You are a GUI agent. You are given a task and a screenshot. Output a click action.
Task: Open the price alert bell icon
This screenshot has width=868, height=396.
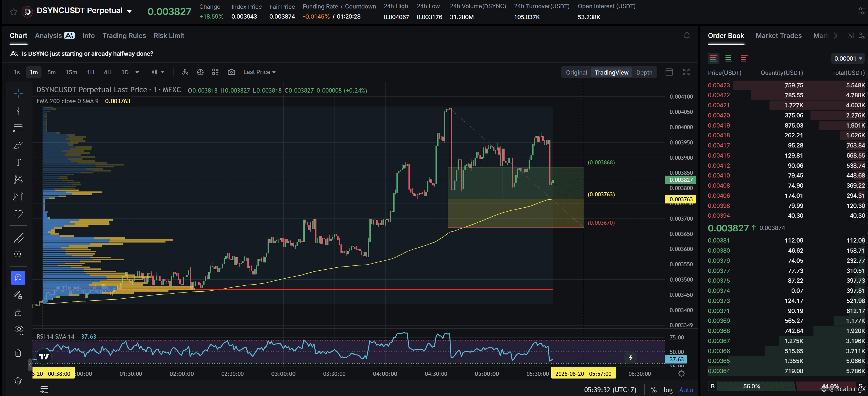(687, 36)
